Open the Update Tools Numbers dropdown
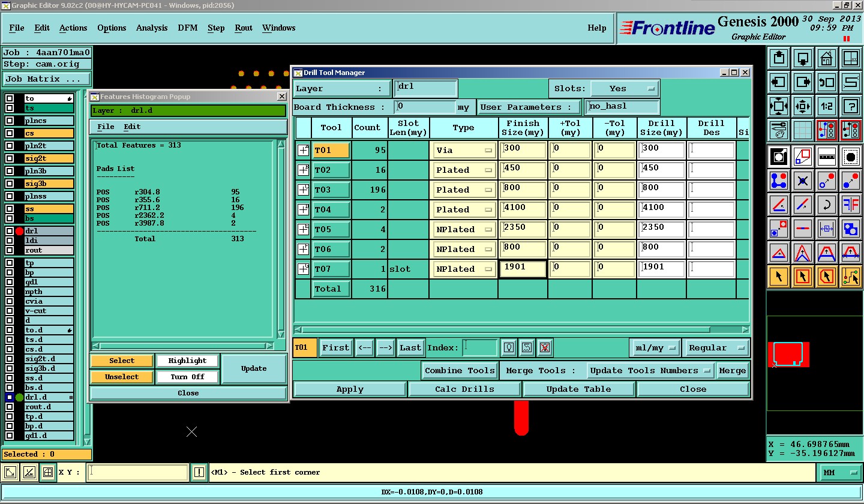 pyautogui.click(x=650, y=370)
